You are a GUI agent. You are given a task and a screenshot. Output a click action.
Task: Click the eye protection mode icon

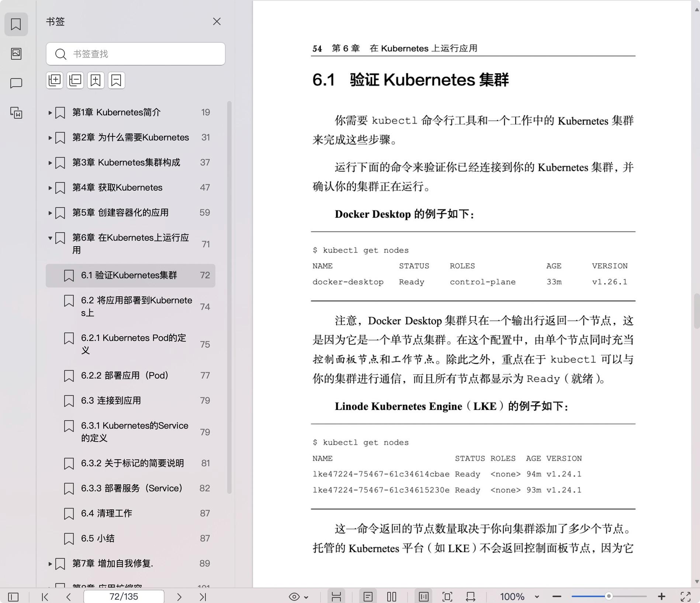(x=294, y=597)
